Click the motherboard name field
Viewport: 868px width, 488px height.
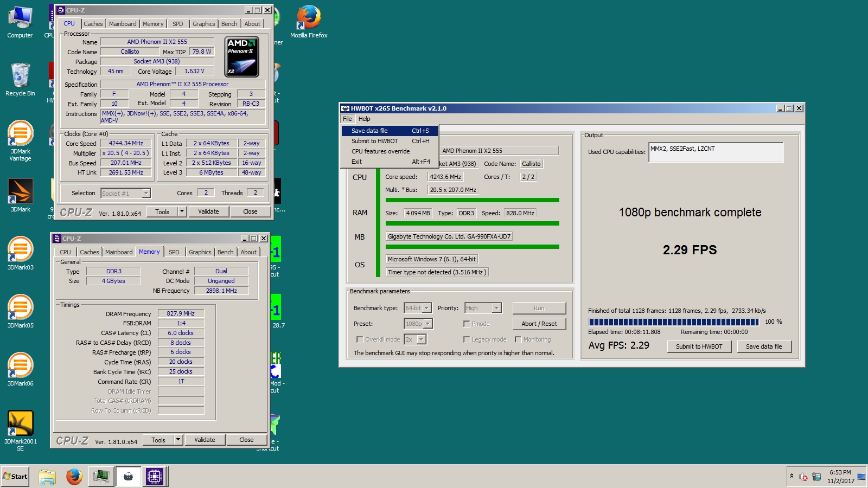point(449,236)
